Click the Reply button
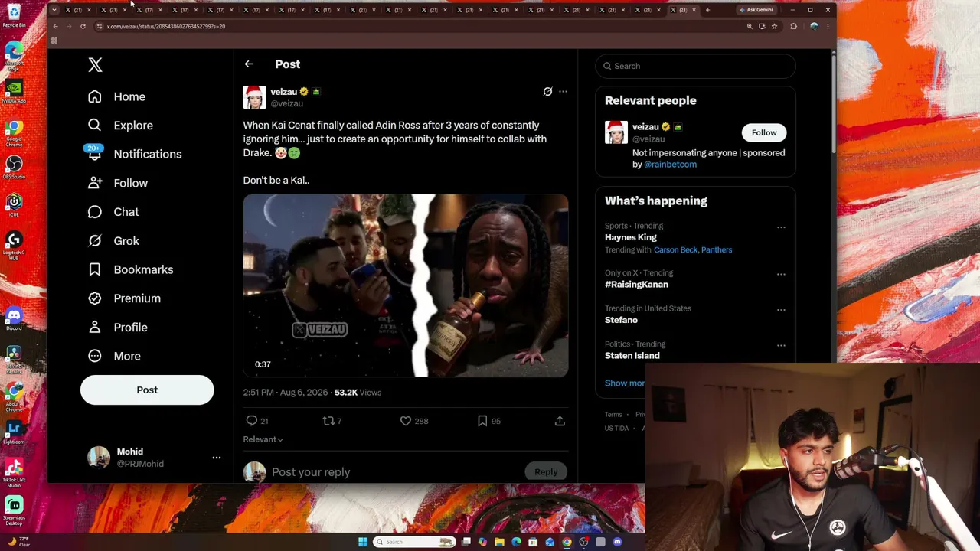The image size is (980, 551). click(546, 472)
